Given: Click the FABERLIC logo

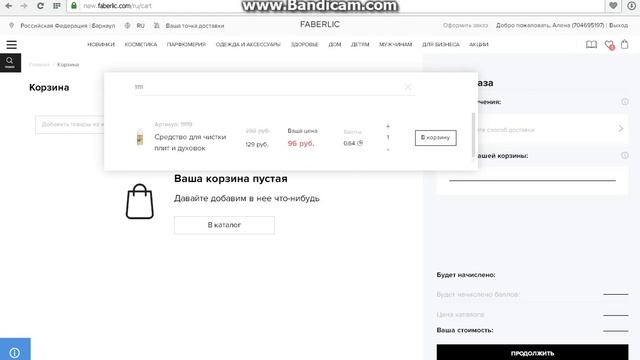Looking at the screenshot, I should 320,24.
